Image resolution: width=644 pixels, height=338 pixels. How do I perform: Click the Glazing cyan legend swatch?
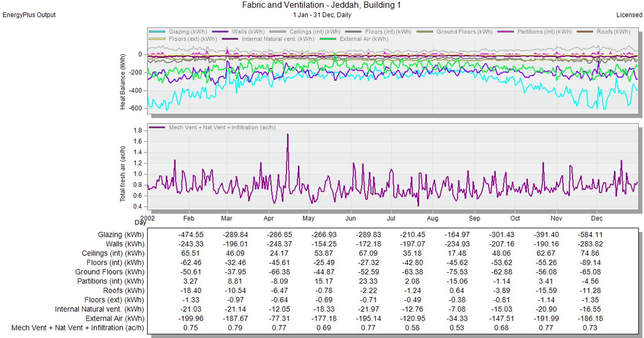(x=157, y=32)
